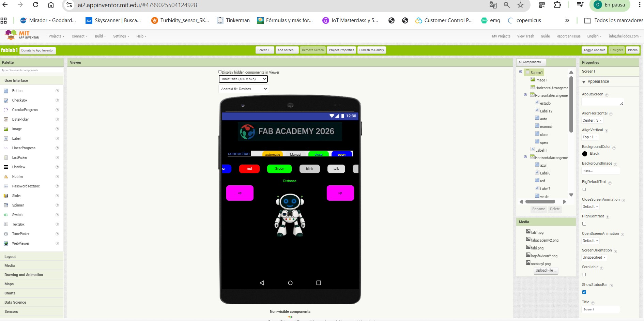
Task: Open help for AboutScreen property
Action: [x=607, y=95]
